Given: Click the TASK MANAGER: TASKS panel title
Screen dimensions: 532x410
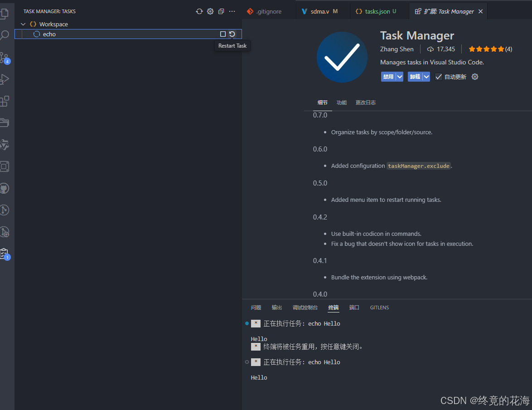Looking at the screenshot, I should pyautogui.click(x=49, y=11).
